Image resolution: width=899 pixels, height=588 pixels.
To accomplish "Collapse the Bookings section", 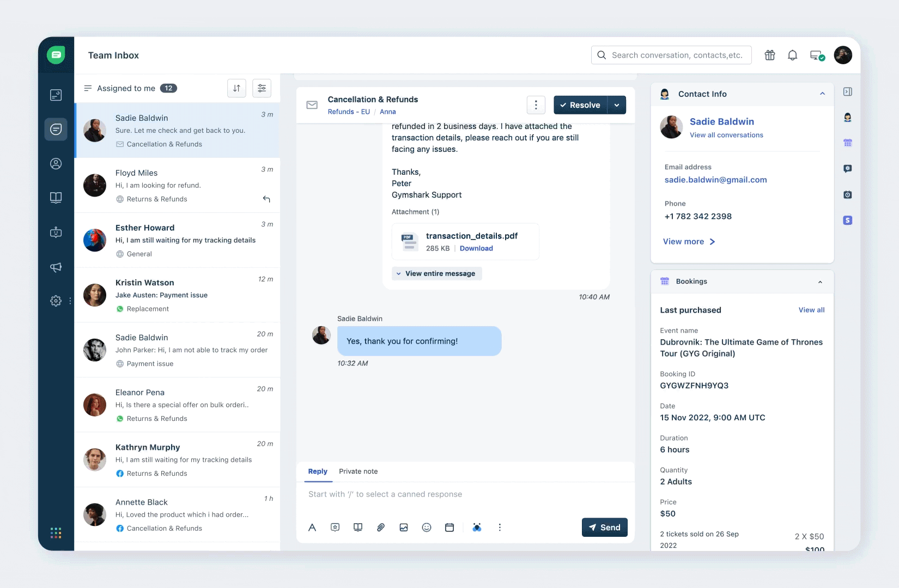I will [820, 281].
